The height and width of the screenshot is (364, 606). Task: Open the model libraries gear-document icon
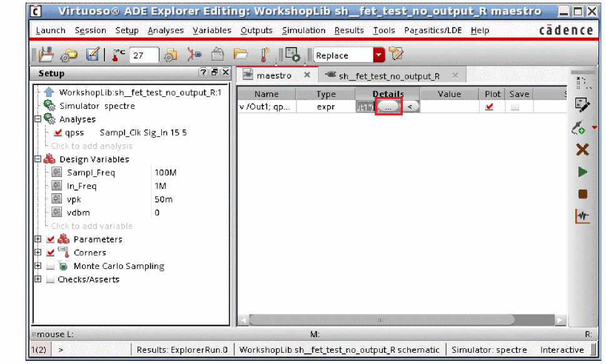[x=171, y=55]
